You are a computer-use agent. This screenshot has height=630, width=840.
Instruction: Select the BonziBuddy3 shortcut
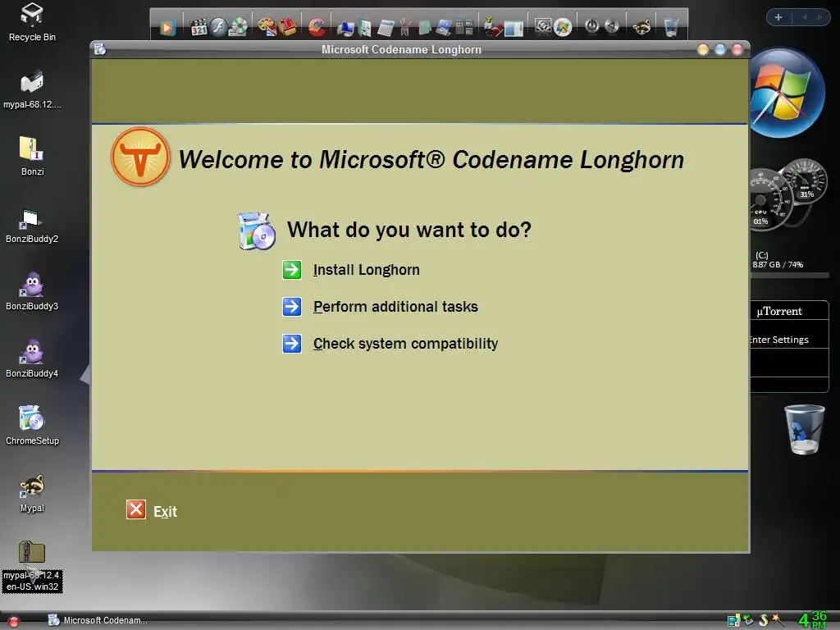[x=32, y=291]
